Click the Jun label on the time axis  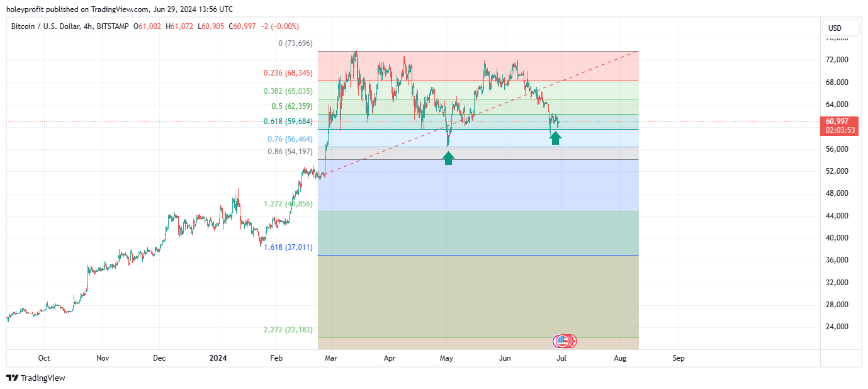pos(505,358)
